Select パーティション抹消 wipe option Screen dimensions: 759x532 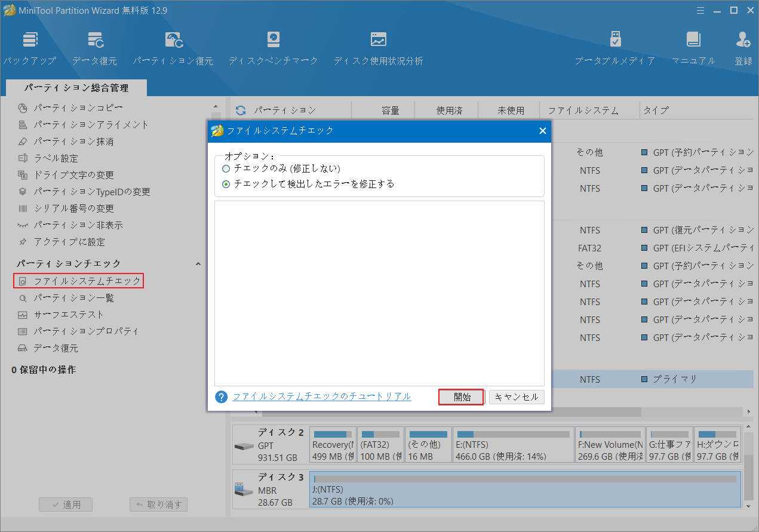point(73,142)
